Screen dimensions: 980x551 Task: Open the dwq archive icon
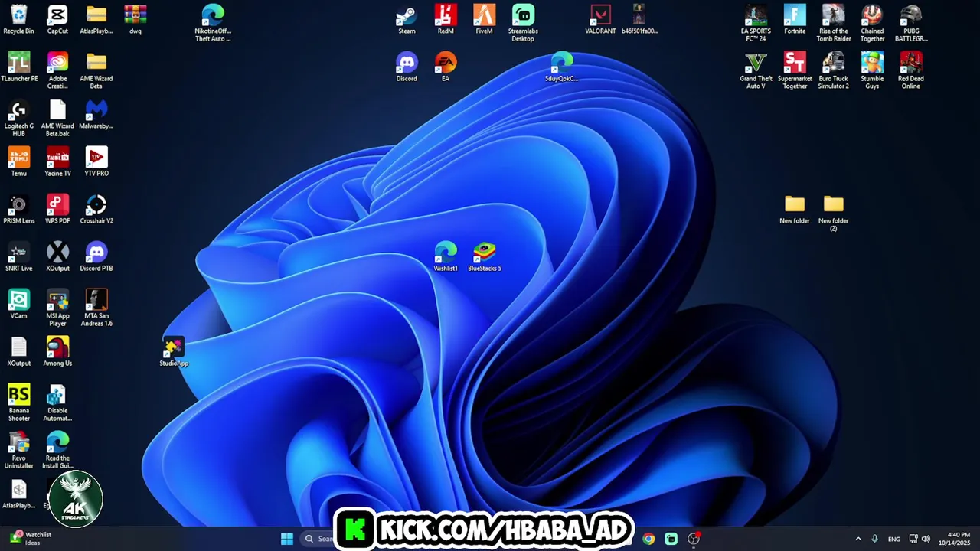pyautogui.click(x=136, y=20)
